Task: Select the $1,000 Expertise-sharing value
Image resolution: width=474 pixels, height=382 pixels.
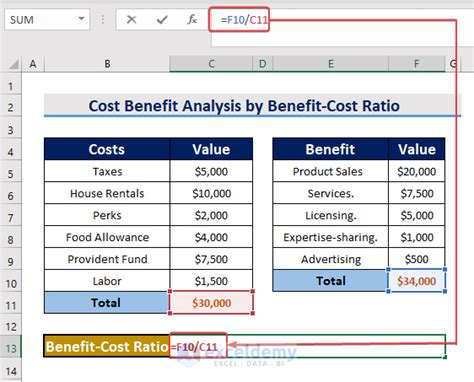Action: pos(417,237)
